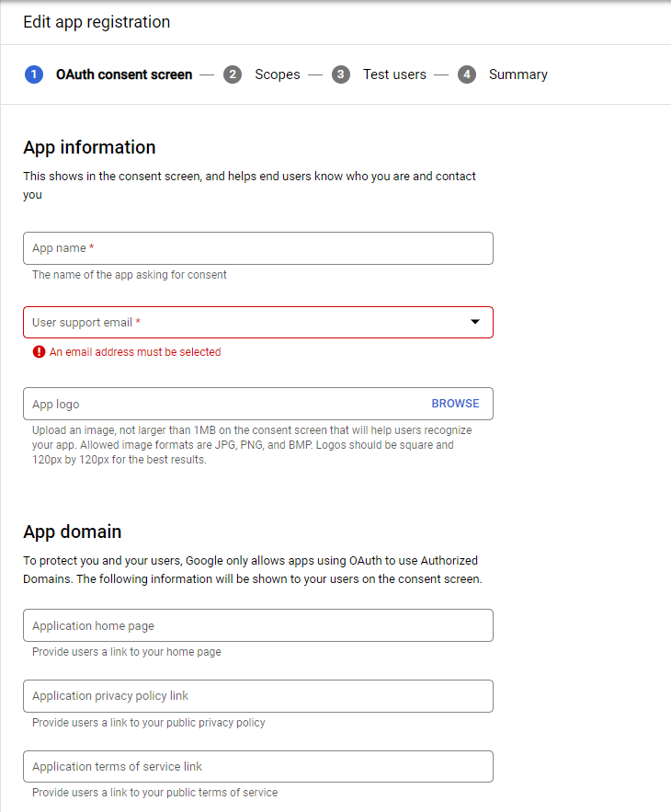Click the BROWSE button for App logo
The image size is (671, 812).
(x=455, y=404)
